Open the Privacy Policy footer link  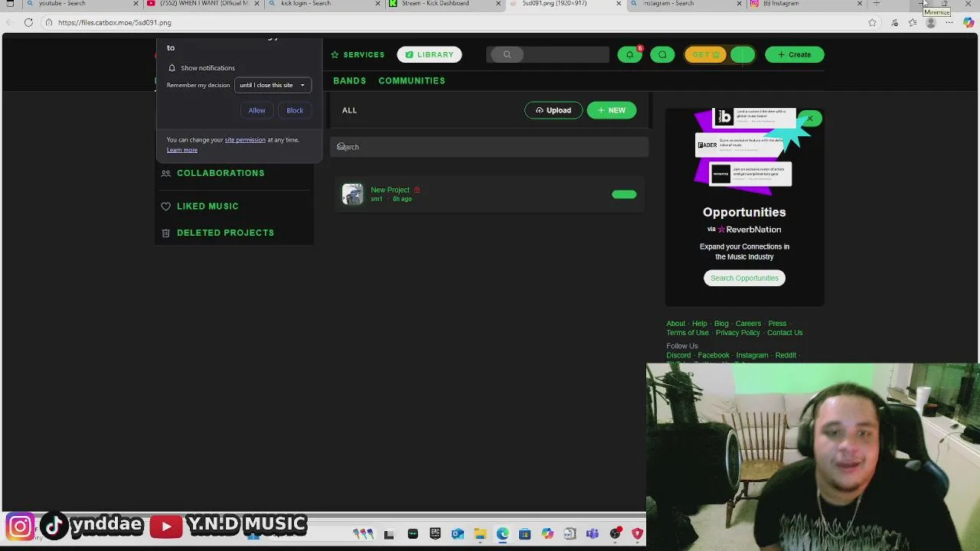tap(738, 333)
